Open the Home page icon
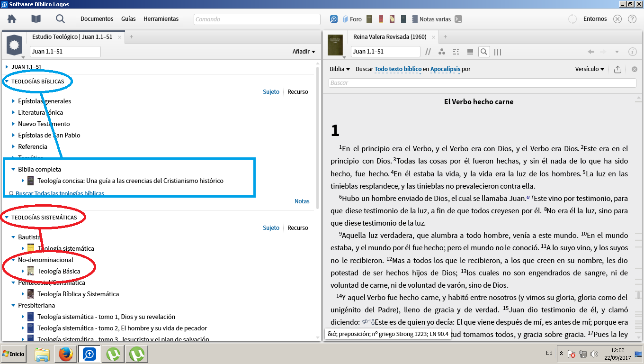This screenshot has height=364, width=644. tap(12, 19)
